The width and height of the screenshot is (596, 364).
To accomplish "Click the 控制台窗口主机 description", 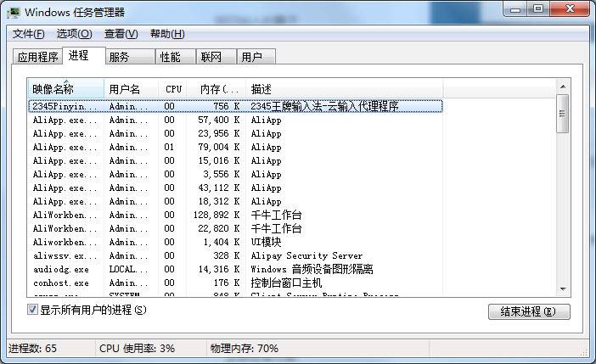I will (286, 283).
